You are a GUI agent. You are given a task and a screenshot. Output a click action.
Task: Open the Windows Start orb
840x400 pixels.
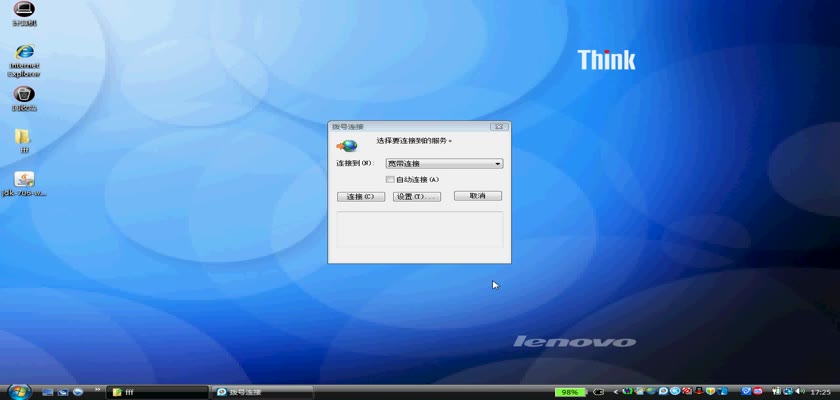tap(19, 392)
